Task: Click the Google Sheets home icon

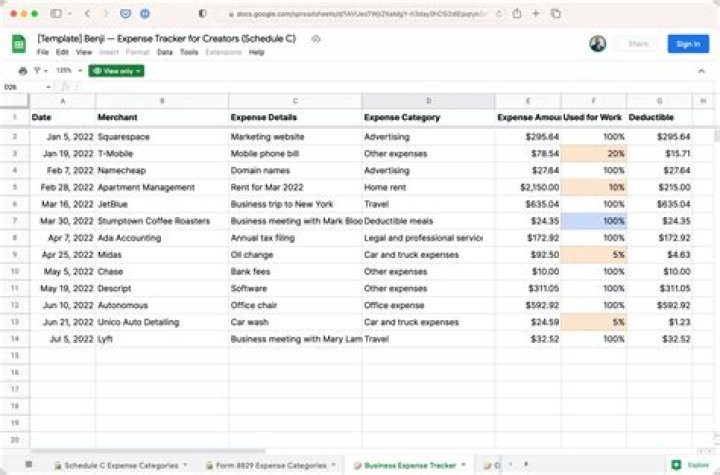Action: 17,44
